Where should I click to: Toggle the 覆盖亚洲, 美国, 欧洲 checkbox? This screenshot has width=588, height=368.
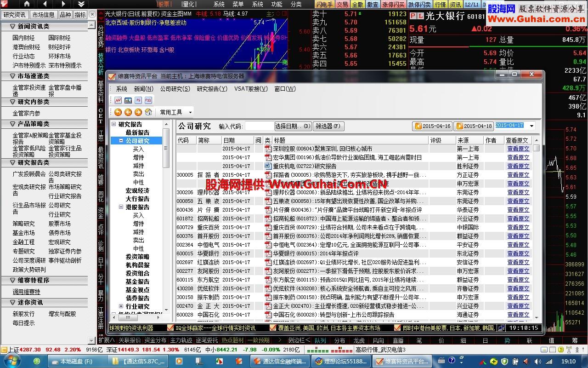(274, 328)
